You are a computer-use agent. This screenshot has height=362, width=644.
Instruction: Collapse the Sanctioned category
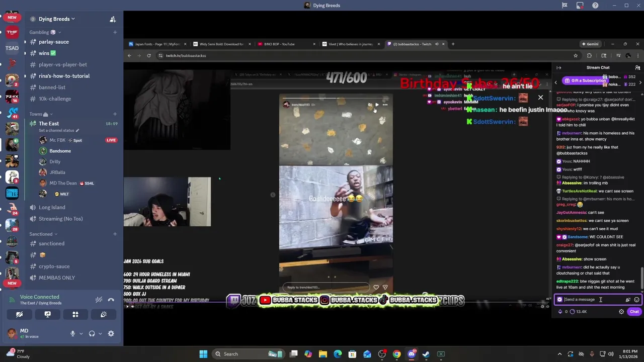43,234
